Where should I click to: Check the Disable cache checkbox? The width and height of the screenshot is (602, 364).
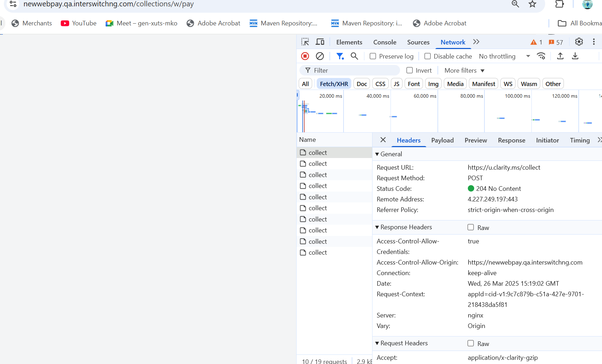click(428, 56)
